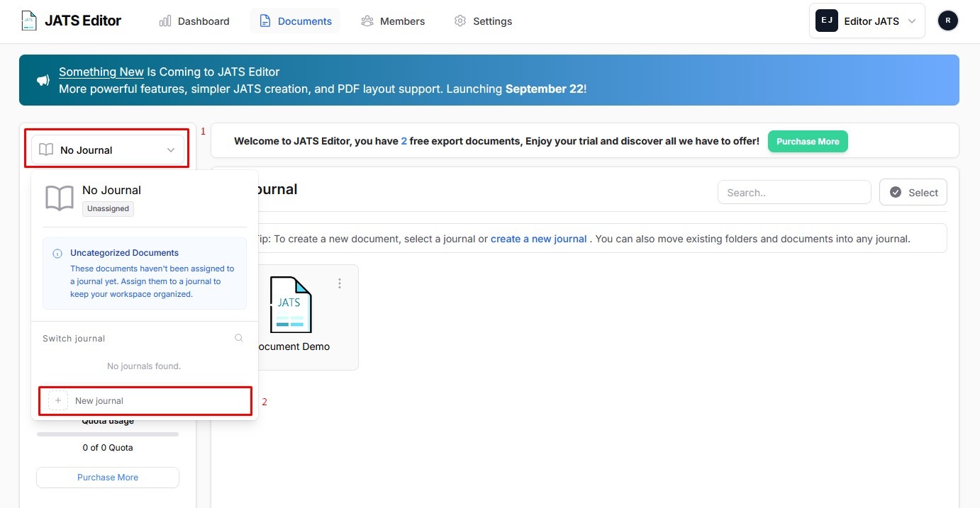Click the open book icon beside No Journal heading
Viewport: 980px width, 508px height.
coord(60,198)
